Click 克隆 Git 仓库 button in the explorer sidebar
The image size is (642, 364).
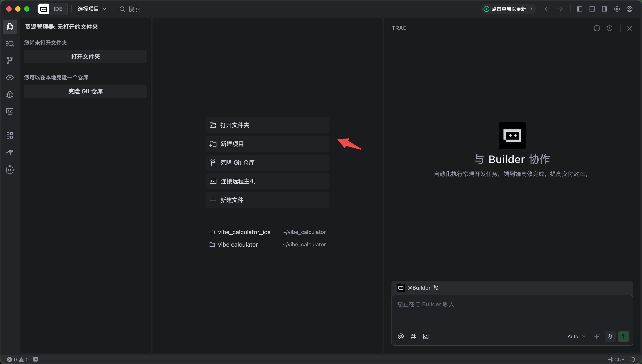(86, 91)
